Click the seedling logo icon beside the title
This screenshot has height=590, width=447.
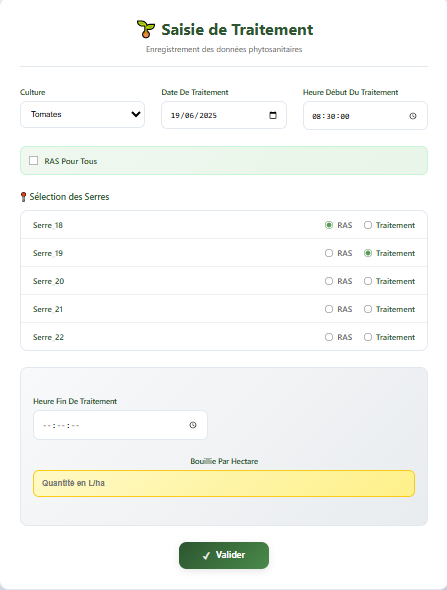(146, 29)
